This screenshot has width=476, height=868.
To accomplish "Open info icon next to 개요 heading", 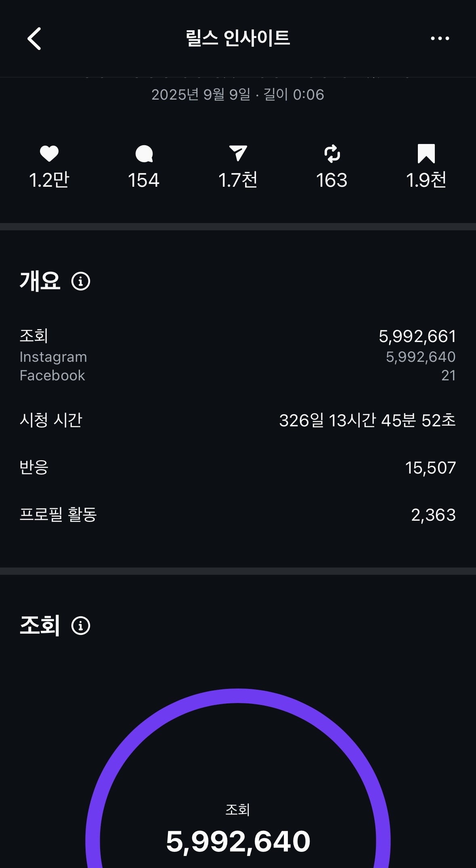I will (x=81, y=281).
